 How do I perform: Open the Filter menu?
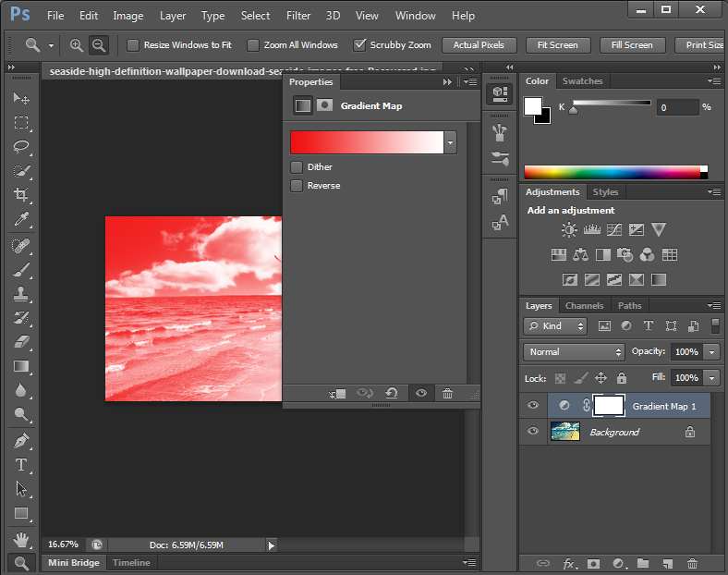coord(298,16)
